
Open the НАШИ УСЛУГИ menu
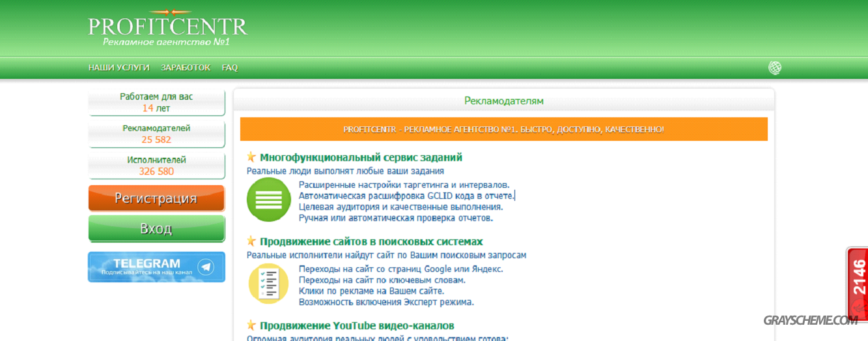pyautogui.click(x=119, y=67)
